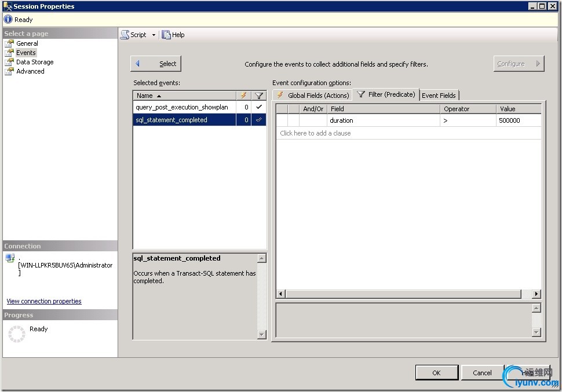Screen dimensions: 562x392
Task: Click the Value column header
Action: (x=519, y=109)
